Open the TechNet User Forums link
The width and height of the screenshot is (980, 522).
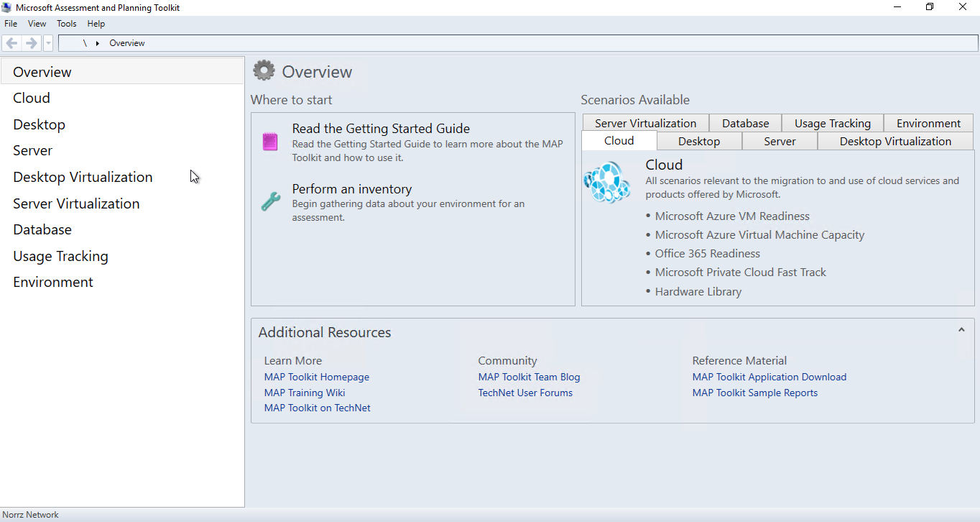click(525, 393)
